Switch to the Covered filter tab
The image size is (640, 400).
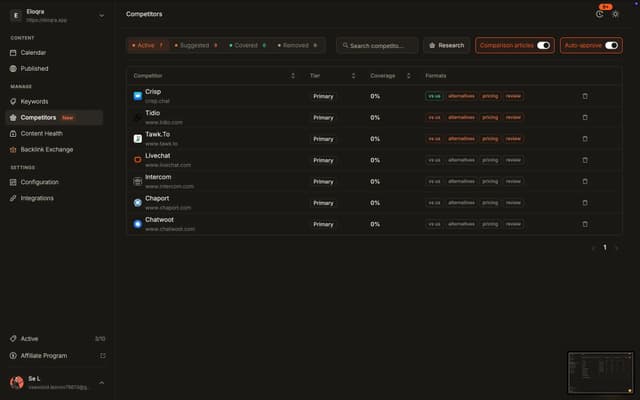(247, 45)
